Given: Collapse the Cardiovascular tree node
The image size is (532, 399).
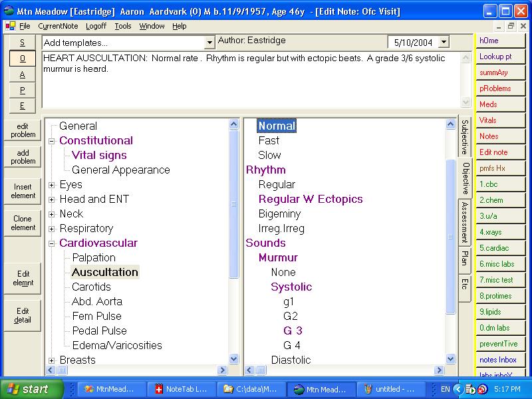Looking at the screenshot, I should point(52,243).
